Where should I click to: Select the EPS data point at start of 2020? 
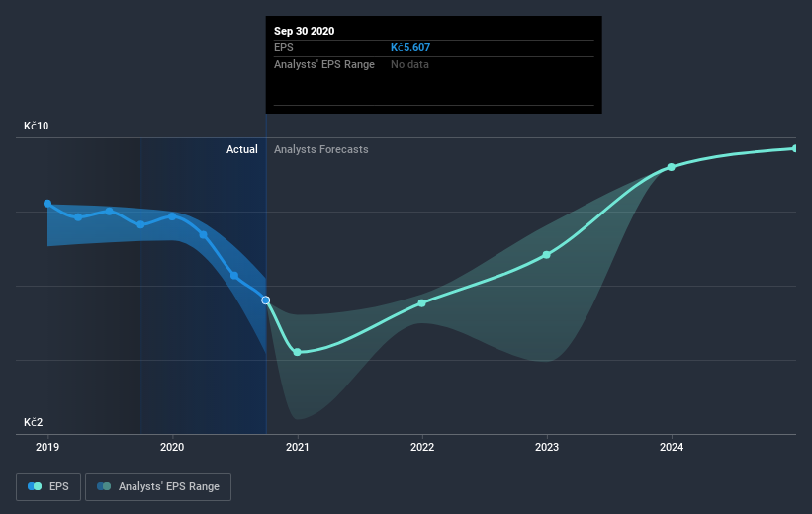tap(172, 215)
